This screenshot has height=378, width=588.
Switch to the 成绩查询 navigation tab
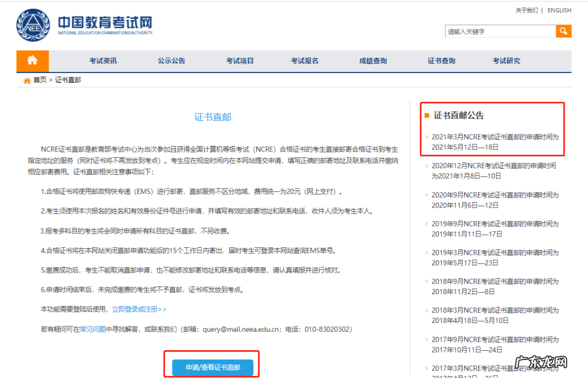pos(373,60)
